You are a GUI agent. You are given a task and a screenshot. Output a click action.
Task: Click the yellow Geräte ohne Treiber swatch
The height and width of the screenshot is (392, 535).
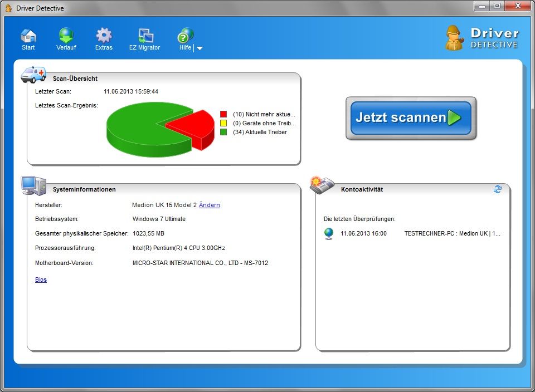tap(223, 123)
